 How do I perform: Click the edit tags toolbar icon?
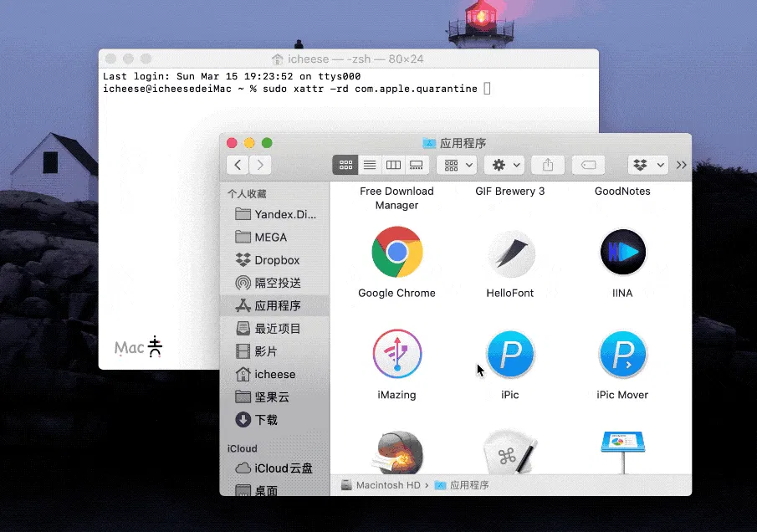coord(589,165)
